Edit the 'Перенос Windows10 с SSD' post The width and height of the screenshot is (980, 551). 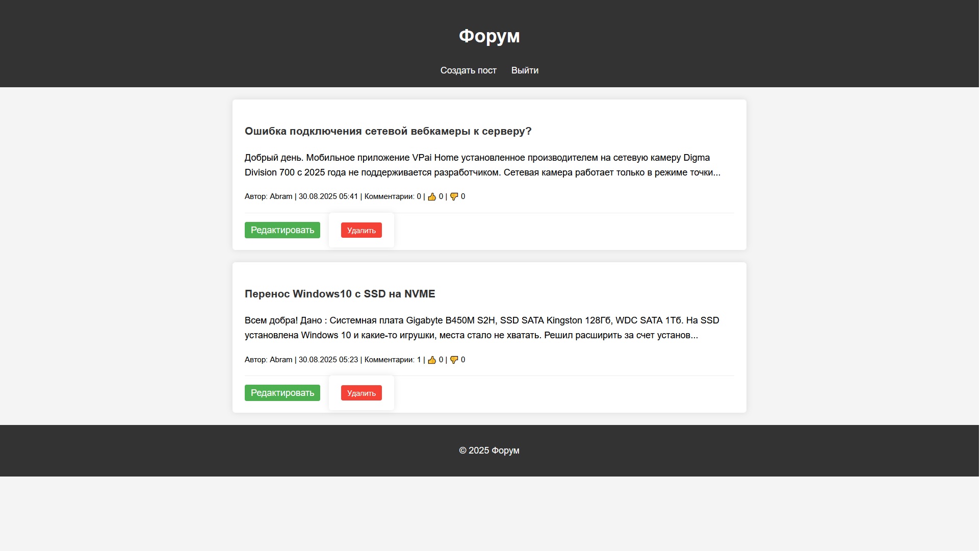pyautogui.click(x=282, y=393)
